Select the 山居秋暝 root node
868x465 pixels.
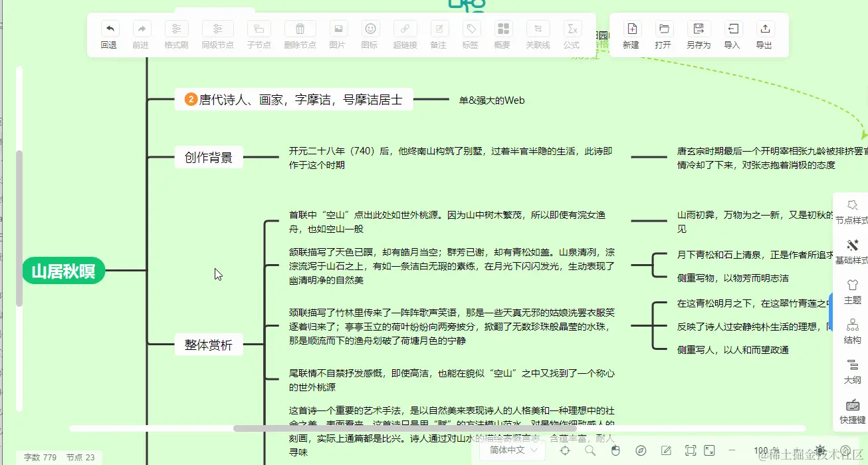coord(63,271)
